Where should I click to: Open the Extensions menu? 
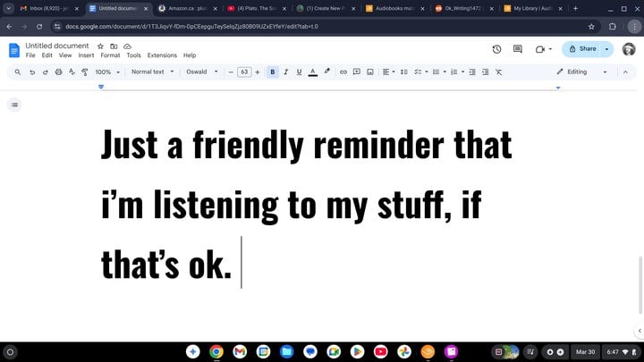click(x=162, y=55)
